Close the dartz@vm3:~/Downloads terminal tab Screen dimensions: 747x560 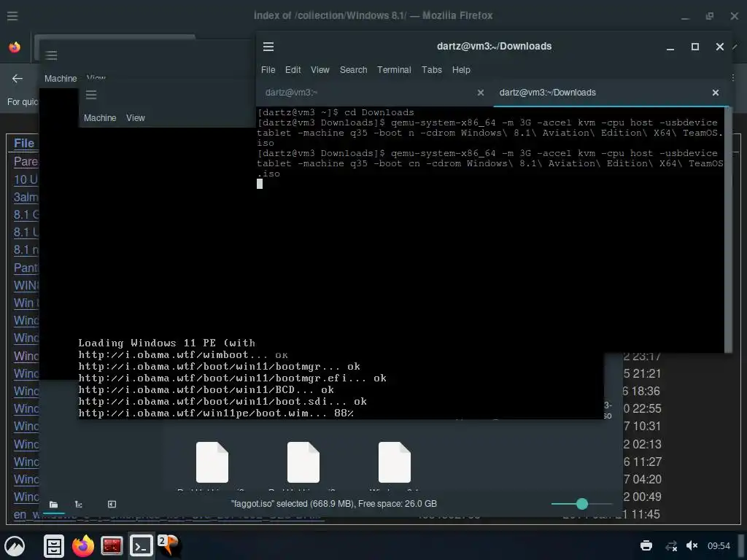(716, 93)
